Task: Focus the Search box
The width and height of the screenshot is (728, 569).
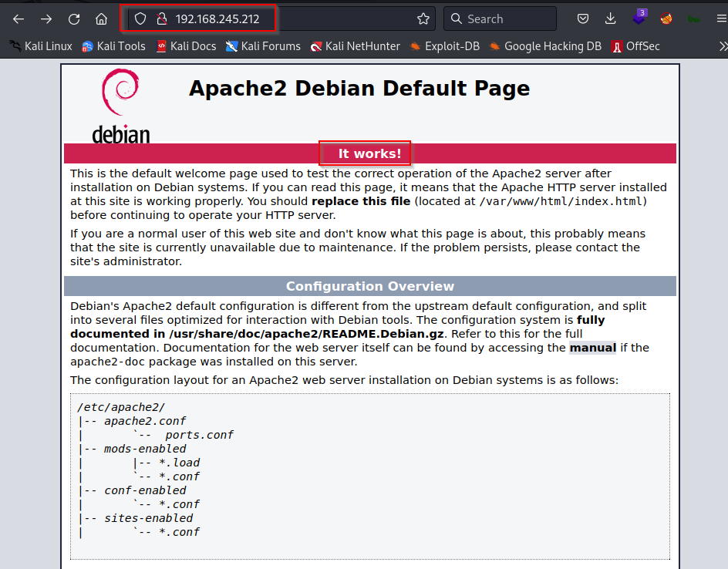Action: 500,19
